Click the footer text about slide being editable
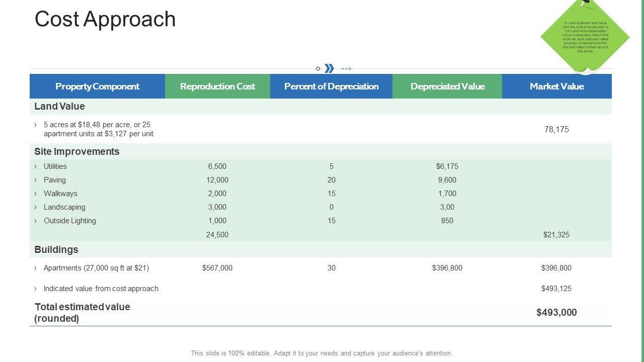The image size is (644, 362). coord(321,353)
